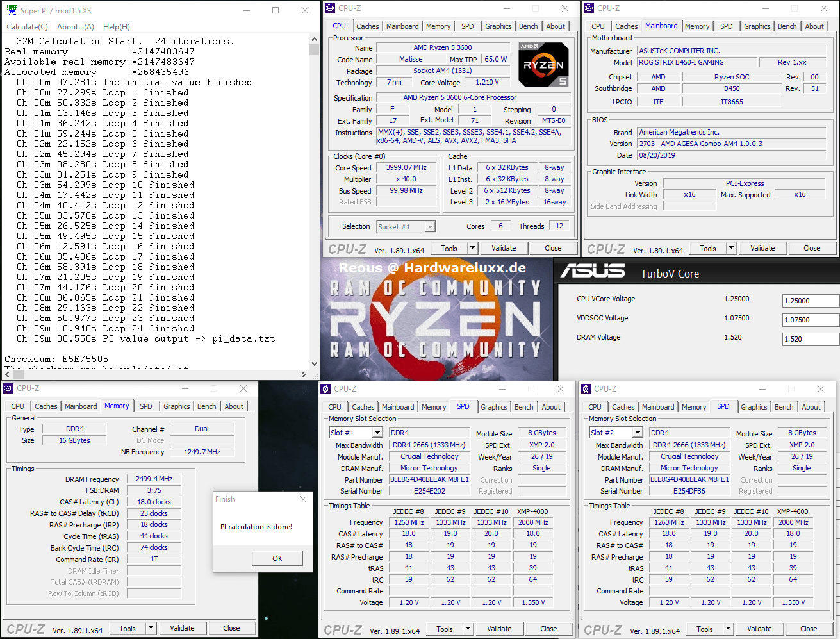Expand Tools arrow in DRAM timings CPU-Z window

click(151, 628)
